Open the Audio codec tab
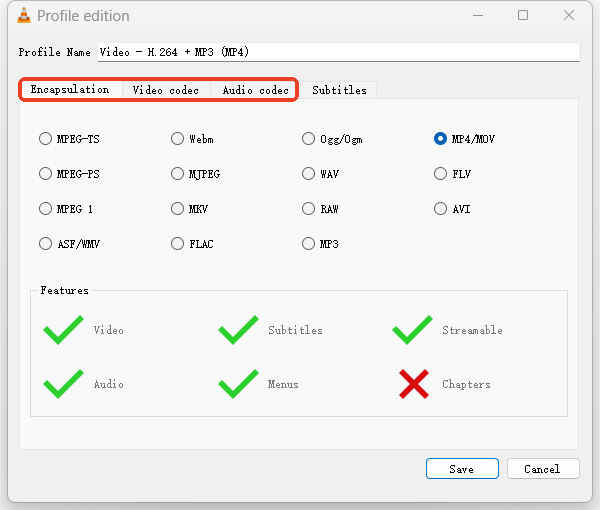Screen dimensions: 600x510 [x=255, y=90]
